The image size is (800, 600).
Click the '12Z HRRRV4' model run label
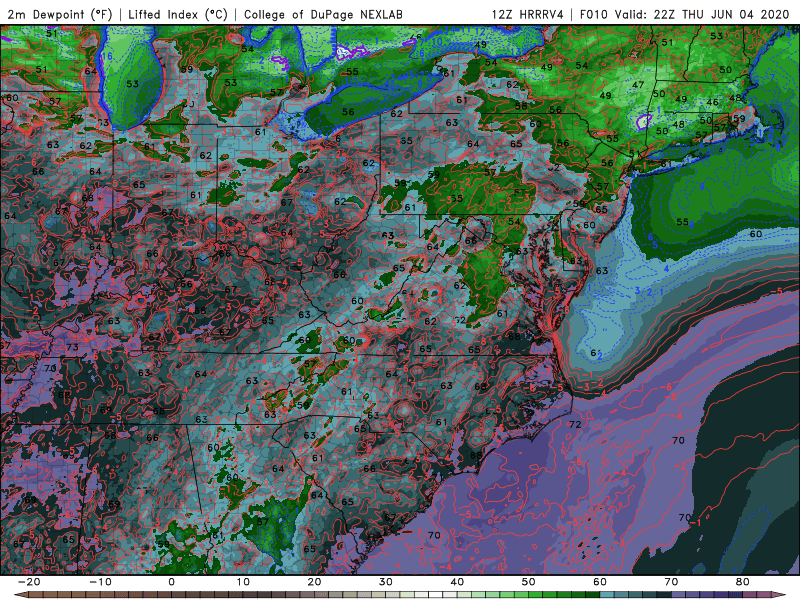[528, 14]
